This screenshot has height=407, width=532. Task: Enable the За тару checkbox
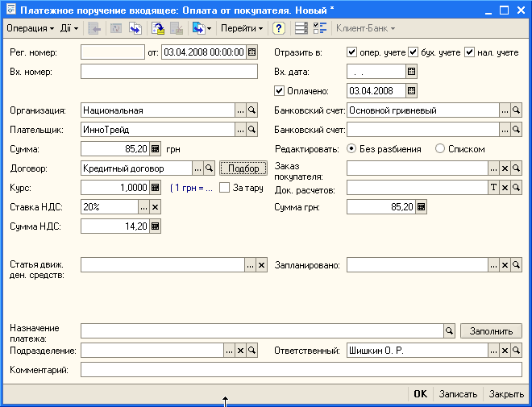click(x=225, y=188)
